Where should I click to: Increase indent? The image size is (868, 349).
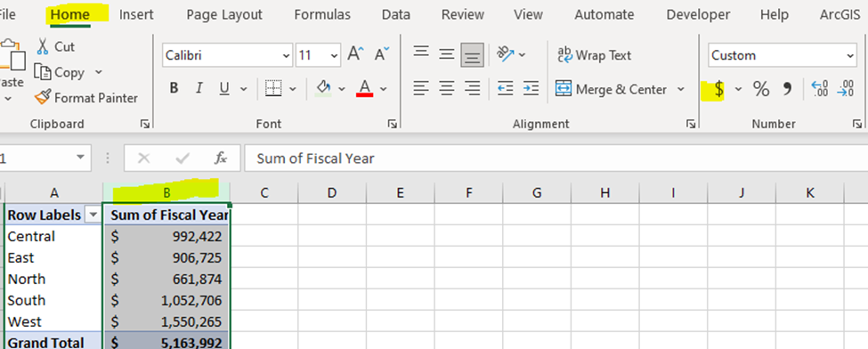point(531,88)
